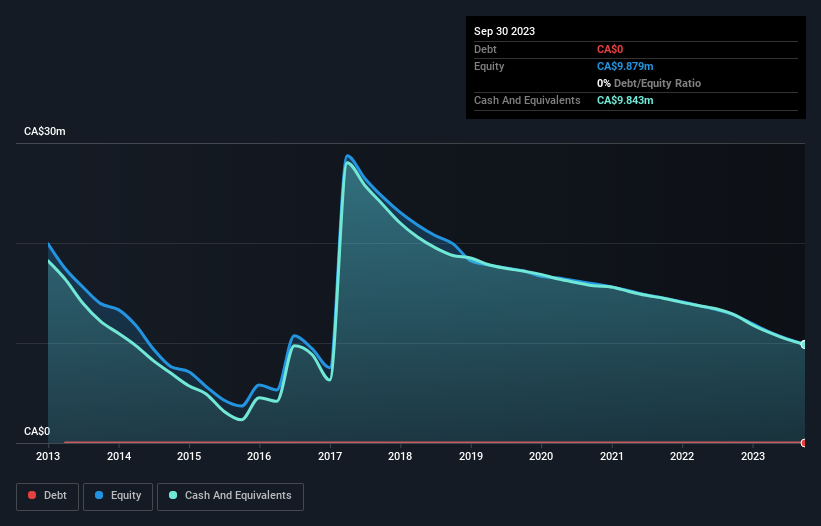Click the 2016 x-axis label
Screen dimensions: 821x526
coord(259,456)
